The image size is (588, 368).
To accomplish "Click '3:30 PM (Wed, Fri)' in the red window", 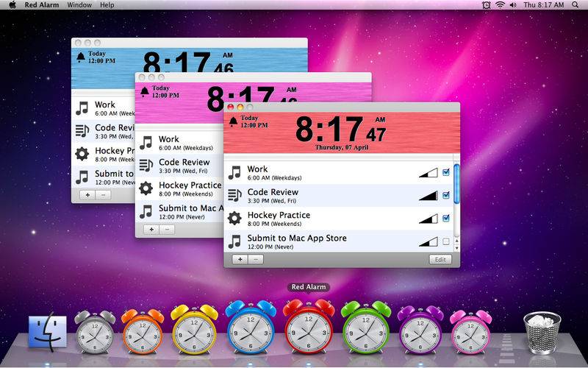I will (272, 201).
